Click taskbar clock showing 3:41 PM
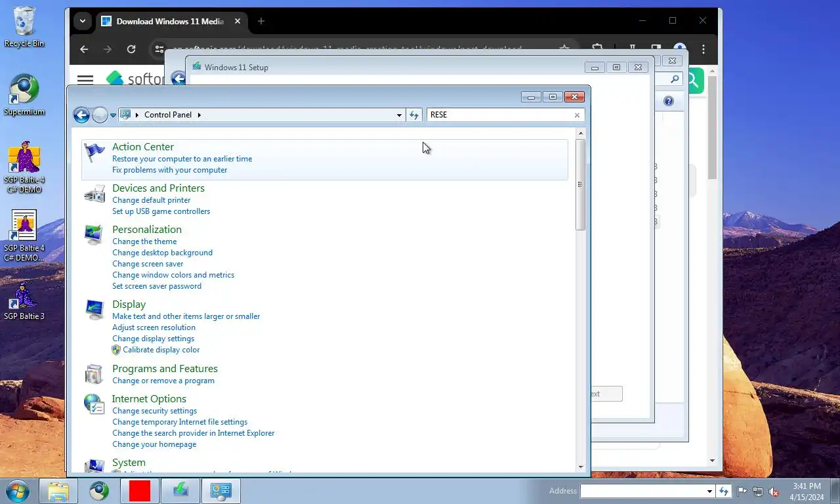 point(807,486)
